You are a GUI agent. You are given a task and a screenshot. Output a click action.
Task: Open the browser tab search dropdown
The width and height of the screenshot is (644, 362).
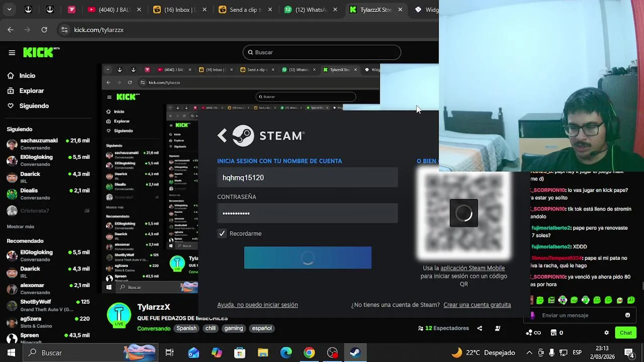pyautogui.click(x=9, y=9)
